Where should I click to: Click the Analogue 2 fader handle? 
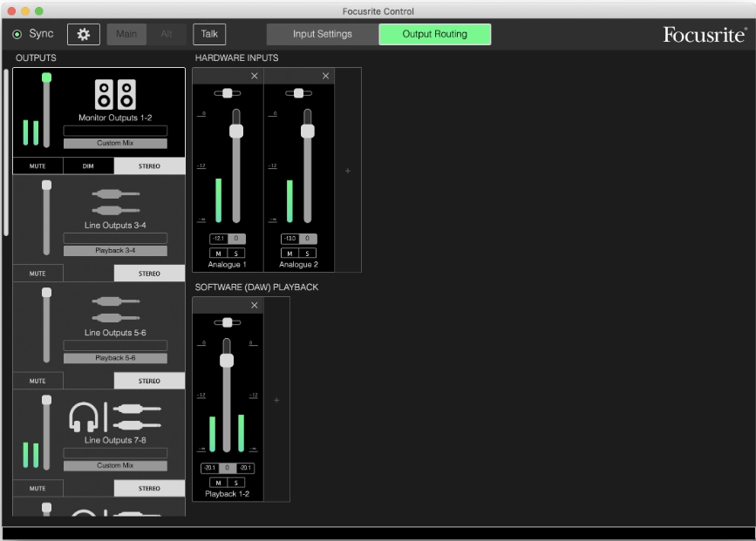point(308,131)
